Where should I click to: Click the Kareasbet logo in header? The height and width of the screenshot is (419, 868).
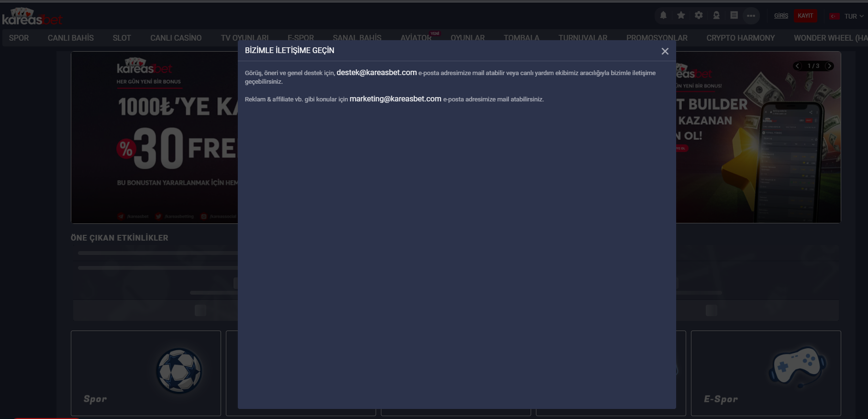(x=32, y=17)
